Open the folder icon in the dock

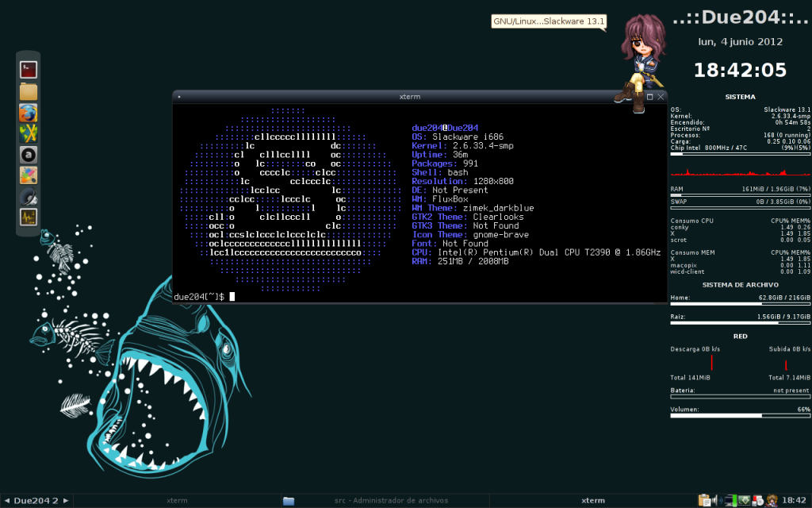(29, 91)
